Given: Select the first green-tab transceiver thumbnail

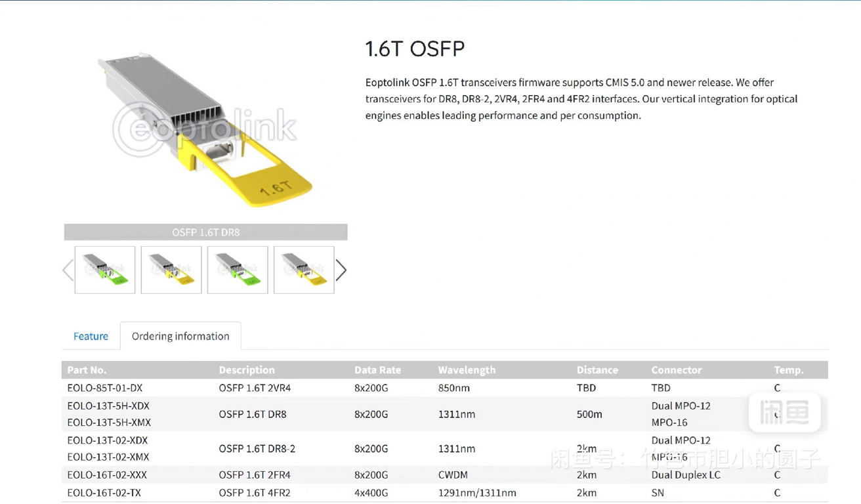Looking at the screenshot, I should 105,270.
